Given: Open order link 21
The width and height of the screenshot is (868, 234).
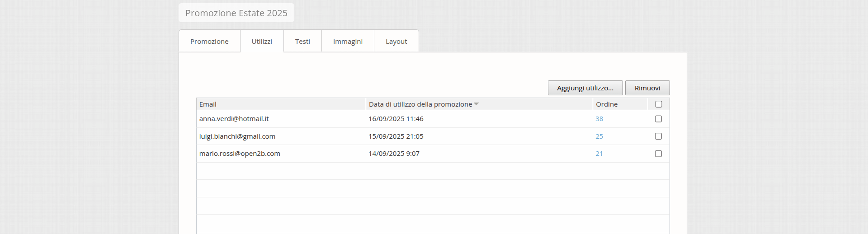Looking at the screenshot, I should (599, 154).
